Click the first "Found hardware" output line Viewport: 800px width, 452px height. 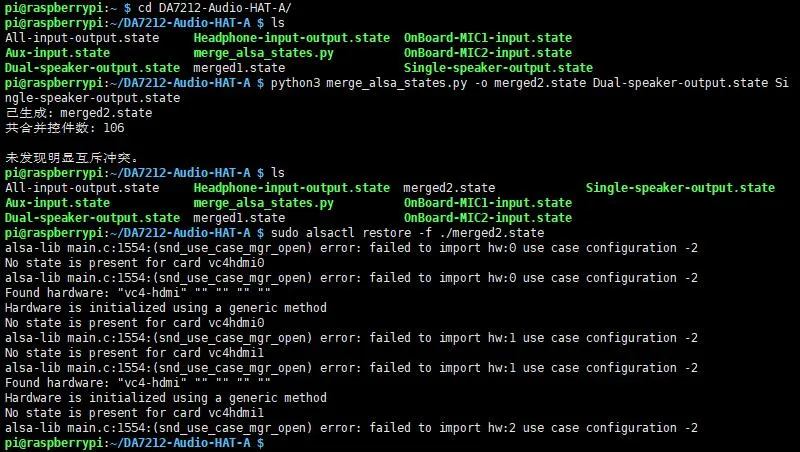(x=138, y=292)
